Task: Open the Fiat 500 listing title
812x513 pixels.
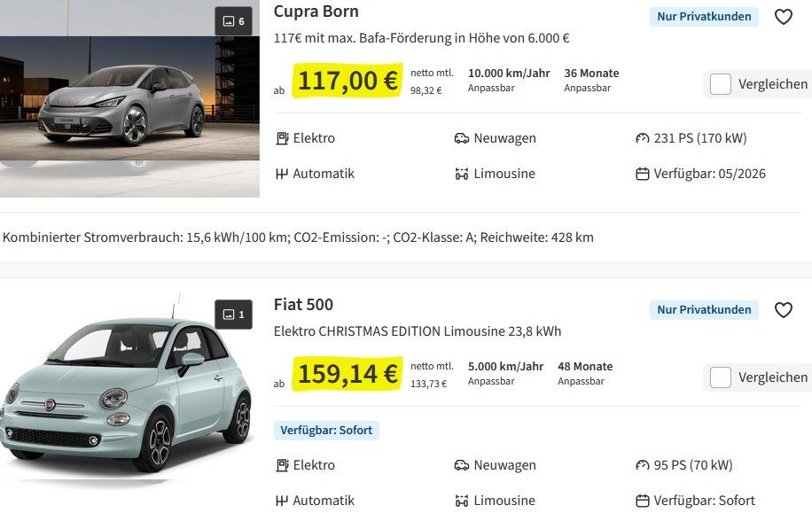Action: pyautogui.click(x=304, y=305)
